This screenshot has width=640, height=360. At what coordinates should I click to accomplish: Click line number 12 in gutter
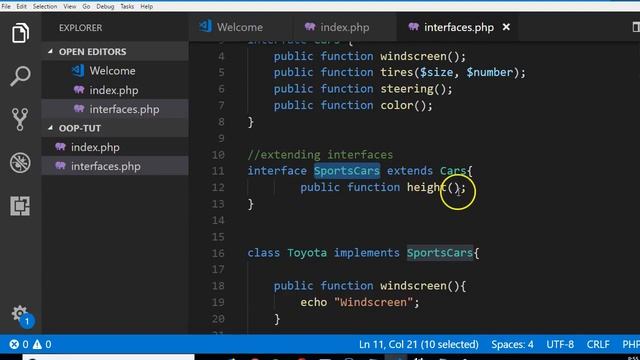[218, 187]
